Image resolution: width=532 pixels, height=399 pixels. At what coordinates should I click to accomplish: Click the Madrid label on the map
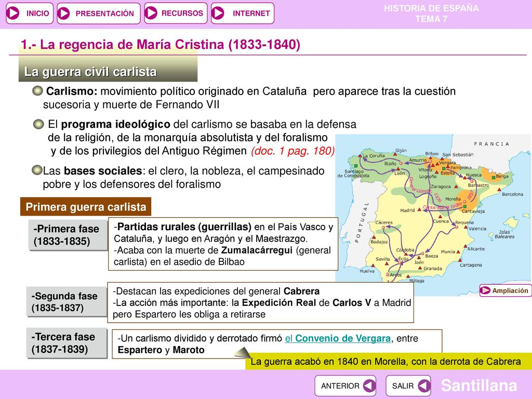[x=407, y=210]
